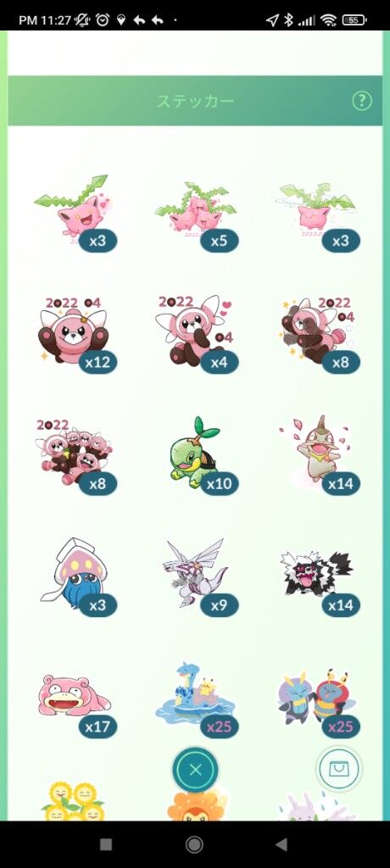Image resolution: width=390 pixels, height=868 pixels.
Task: Choose the Lapras and Pikachu sticker
Action: click(198, 698)
